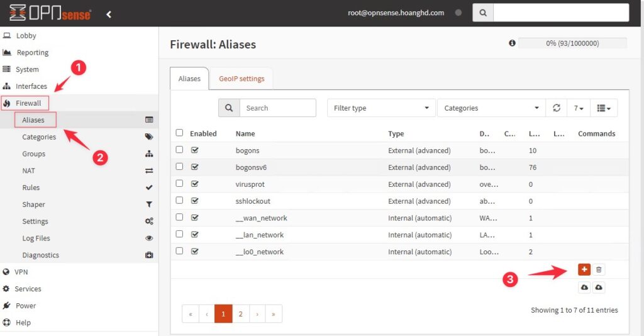644x336 pixels.
Task: Delete selected aliases via the trash icon
Action: [599, 269]
